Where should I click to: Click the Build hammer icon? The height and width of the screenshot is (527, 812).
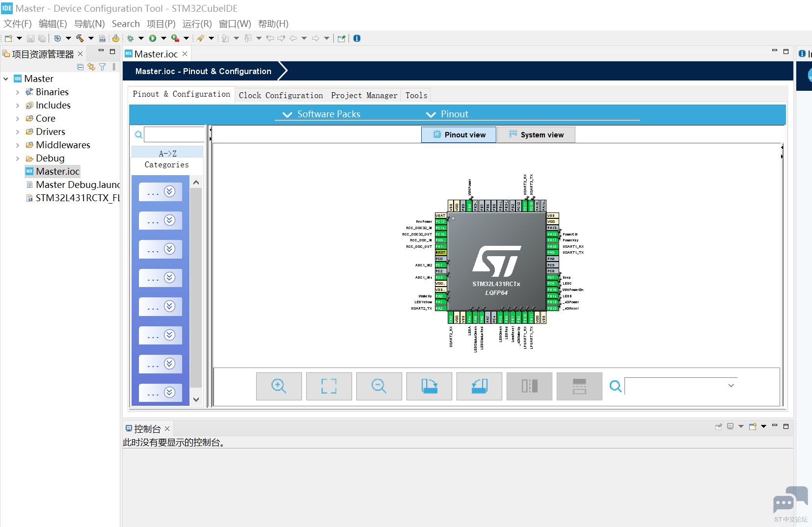pyautogui.click(x=80, y=38)
